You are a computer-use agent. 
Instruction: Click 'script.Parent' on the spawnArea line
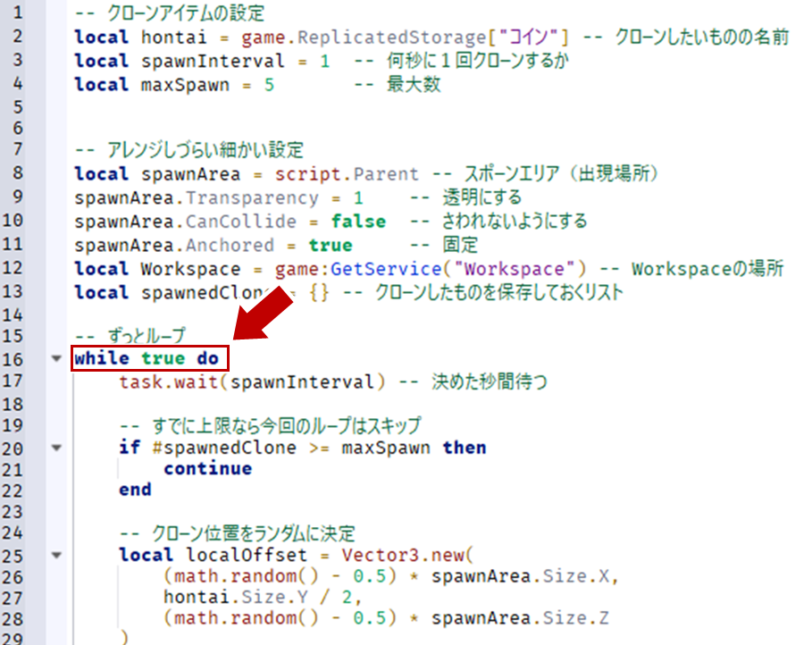pyautogui.click(x=347, y=174)
